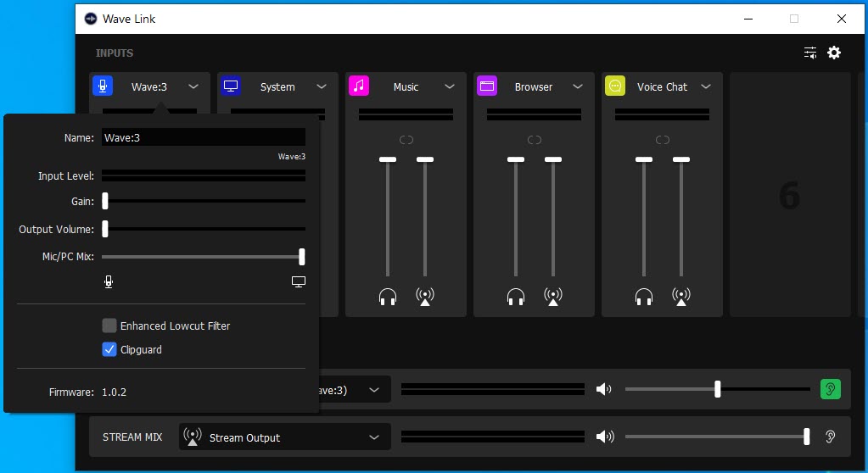Click the Browser channel name label
Screen dimensions: 868x473
(x=534, y=86)
